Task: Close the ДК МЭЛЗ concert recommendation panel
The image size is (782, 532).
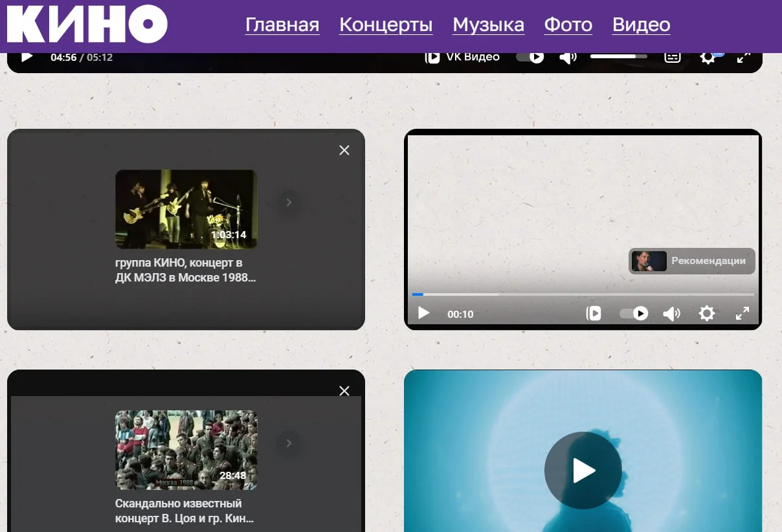Action: tap(344, 150)
